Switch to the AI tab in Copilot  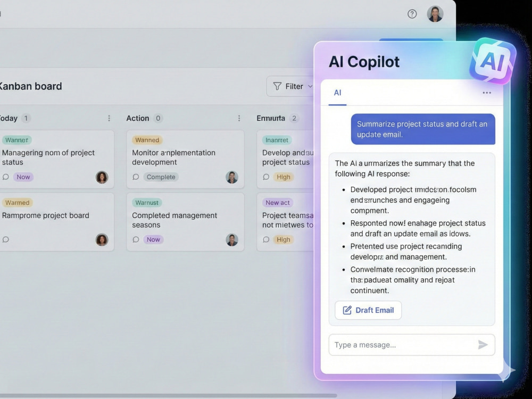[338, 93]
